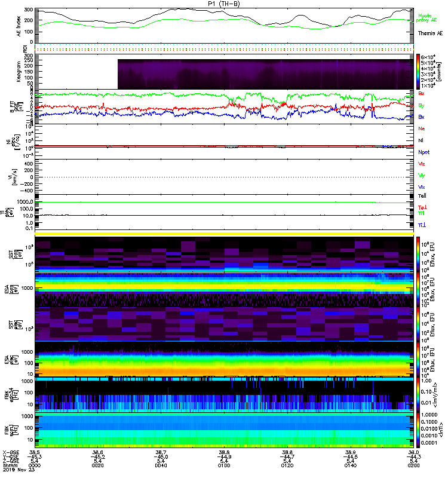Click the Keogram axis label
The image size is (448, 478).
tap(19, 72)
